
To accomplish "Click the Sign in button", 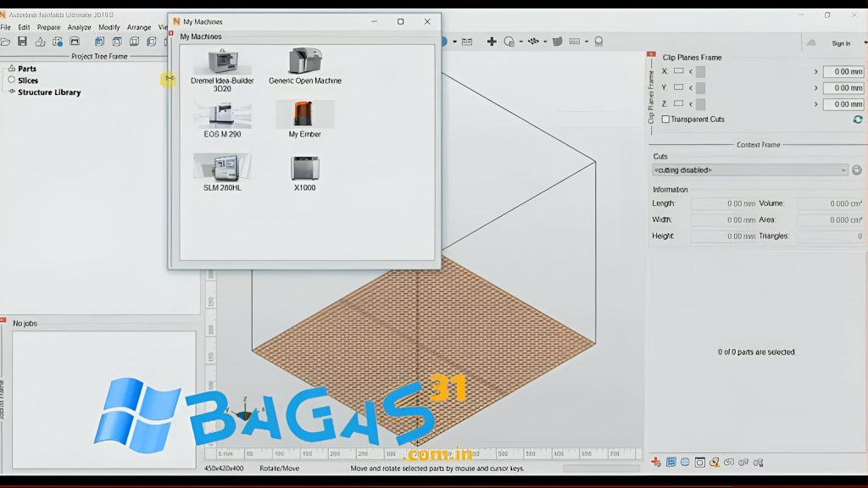I will (840, 43).
